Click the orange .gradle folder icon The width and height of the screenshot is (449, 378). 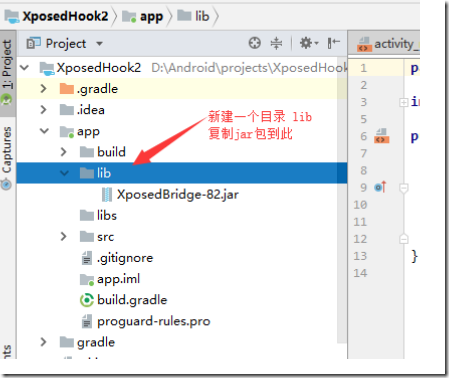tap(67, 89)
